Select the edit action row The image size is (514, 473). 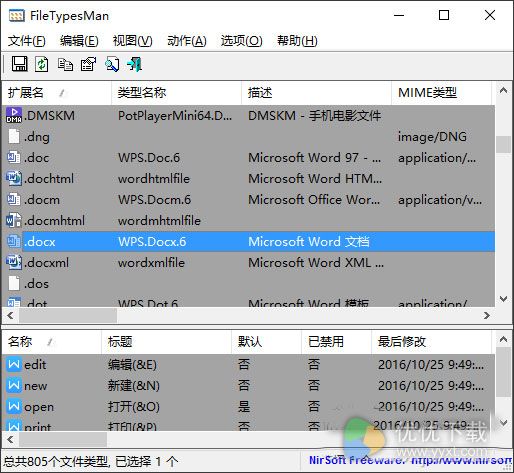click(x=249, y=364)
